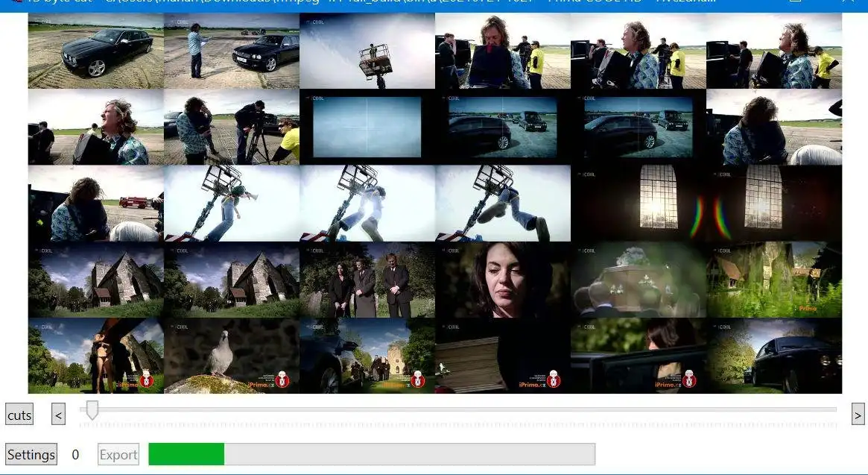Select overgrown cottage thumbnail with Prima logo
The width and height of the screenshot is (868, 475).
[774, 280]
